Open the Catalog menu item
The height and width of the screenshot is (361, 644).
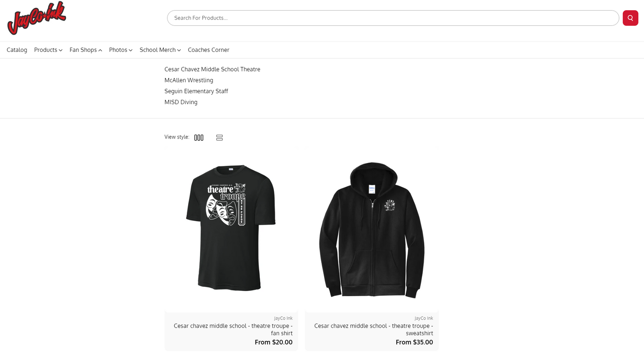17,50
